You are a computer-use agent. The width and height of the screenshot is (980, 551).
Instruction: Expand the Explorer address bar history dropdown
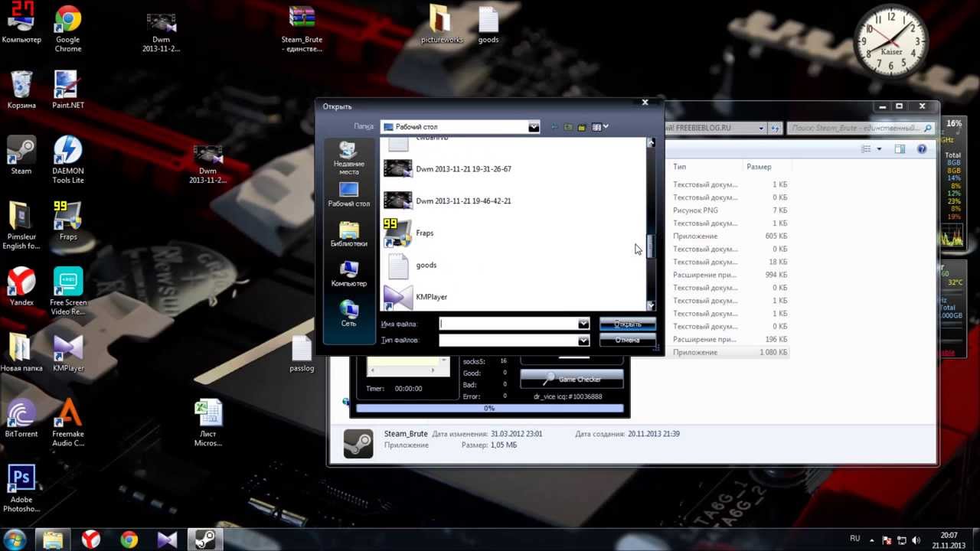761,129
